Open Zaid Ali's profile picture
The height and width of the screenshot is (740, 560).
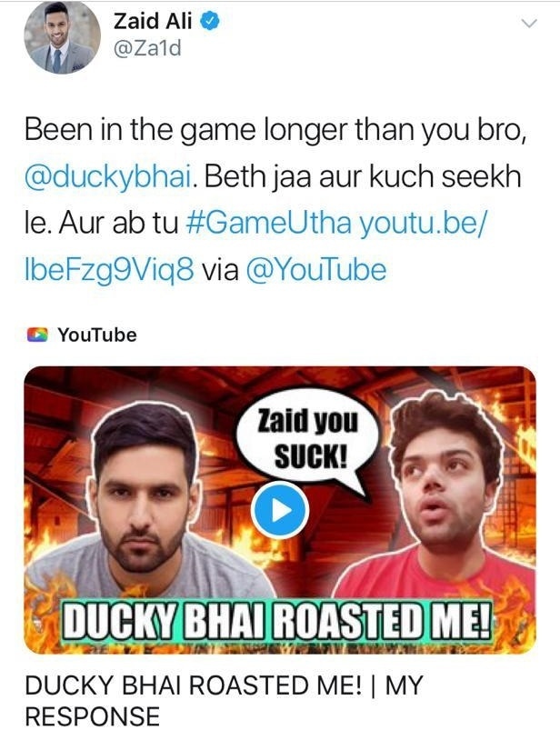(x=62, y=38)
